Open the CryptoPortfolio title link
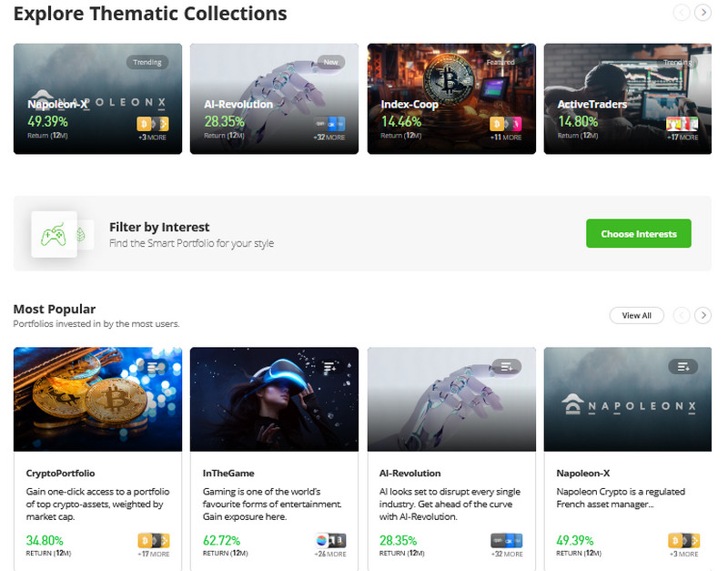This screenshot has height=571, width=728. pos(60,474)
